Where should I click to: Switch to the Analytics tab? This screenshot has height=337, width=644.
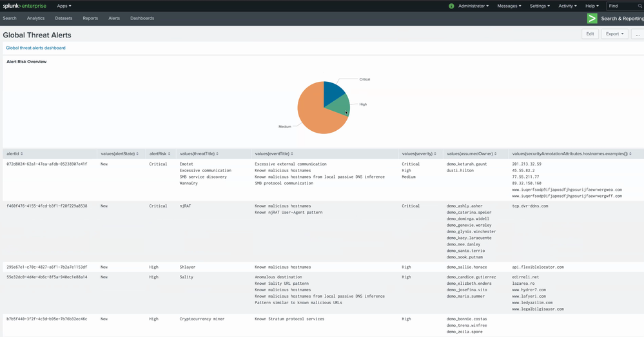pos(35,19)
